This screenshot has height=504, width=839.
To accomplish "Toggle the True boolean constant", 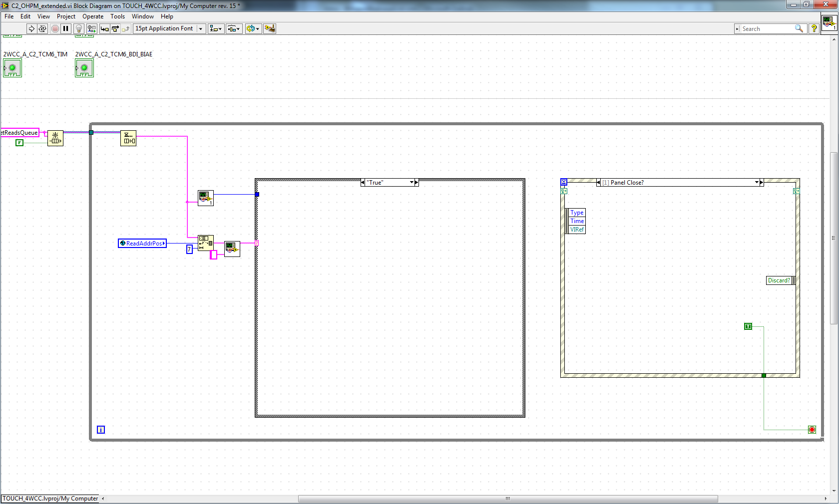I will 748,326.
